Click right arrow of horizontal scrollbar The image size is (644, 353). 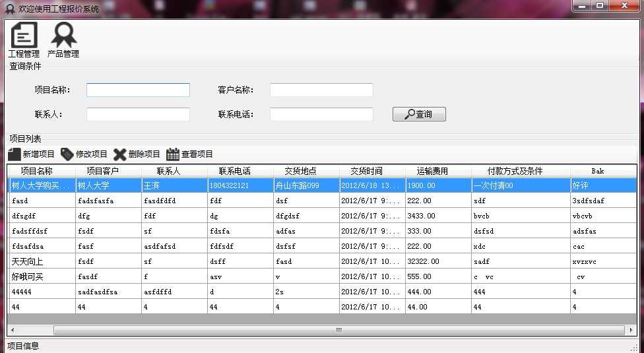pos(631,330)
